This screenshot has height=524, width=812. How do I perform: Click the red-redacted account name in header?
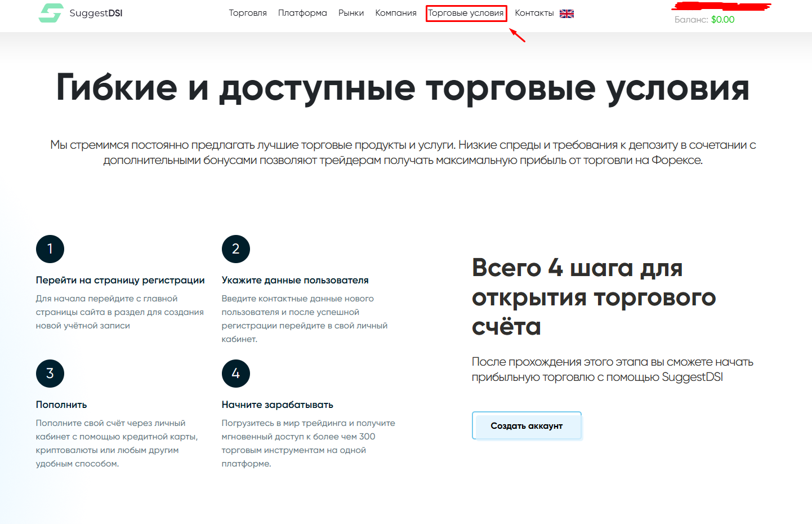click(x=721, y=7)
